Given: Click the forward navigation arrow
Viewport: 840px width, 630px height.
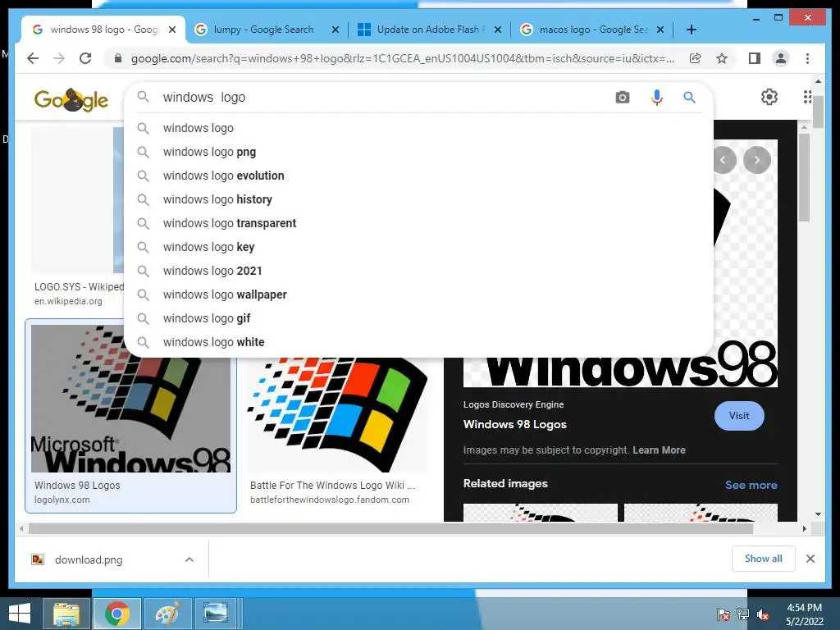Looking at the screenshot, I should pyautogui.click(x=59, y=58).
